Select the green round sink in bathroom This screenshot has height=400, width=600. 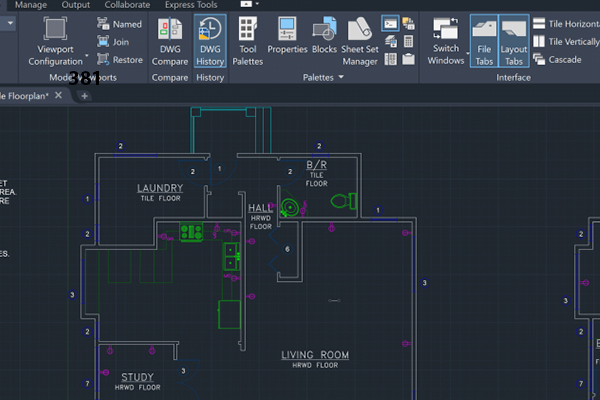coord(290,207)
